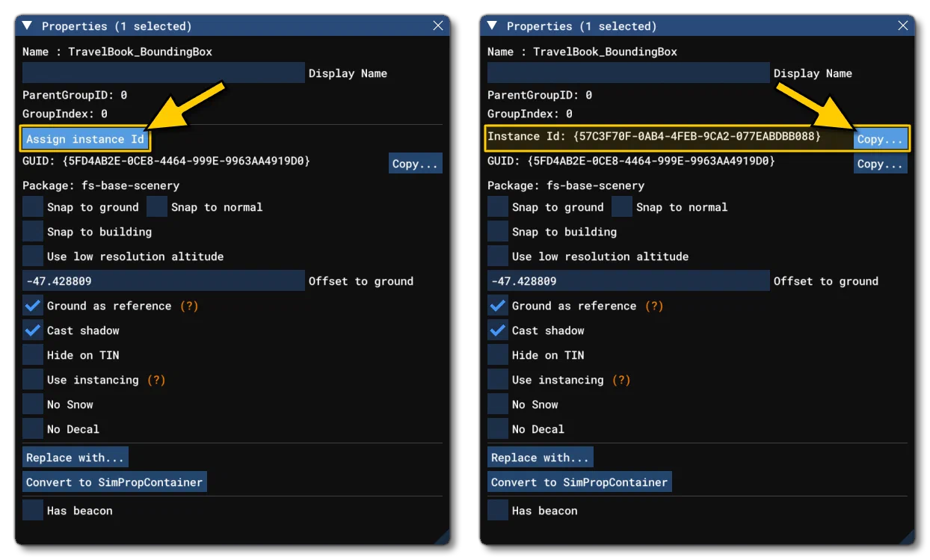This screenshot has width=930, height=560.
Task: Enable Use instancing in left panel
Action: (x=33, y=380)
